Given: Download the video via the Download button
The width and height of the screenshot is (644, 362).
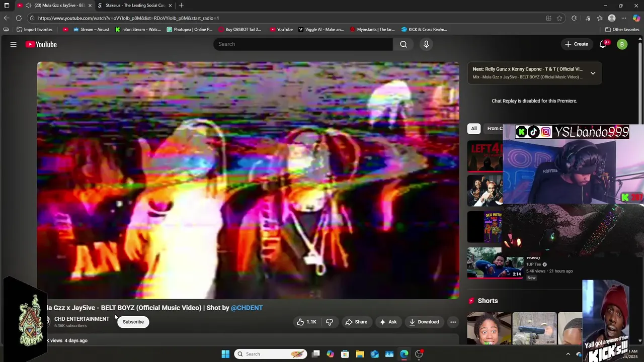Looking at the screenshot, I should pyautogui.click(x=424, y=322).
